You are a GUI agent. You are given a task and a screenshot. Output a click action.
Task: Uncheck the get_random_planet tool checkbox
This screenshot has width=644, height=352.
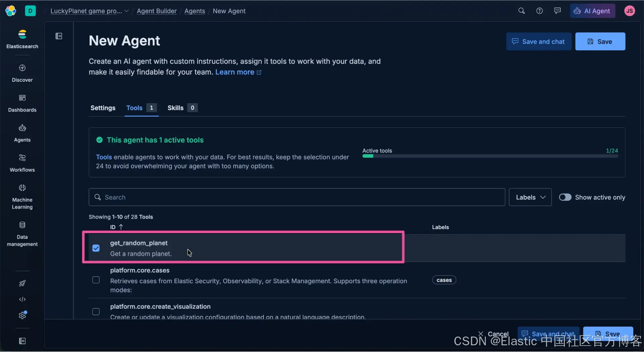pyautogui.click(x=96, y=248)
